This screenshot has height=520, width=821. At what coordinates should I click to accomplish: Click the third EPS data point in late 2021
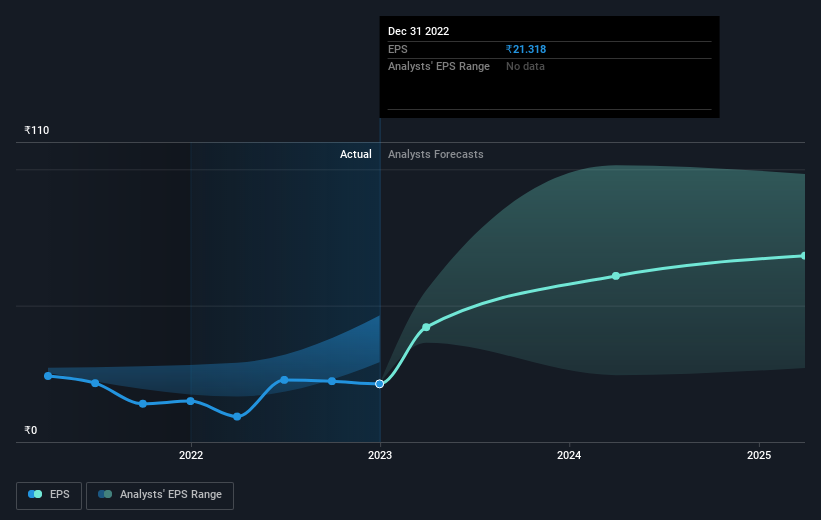143,404
